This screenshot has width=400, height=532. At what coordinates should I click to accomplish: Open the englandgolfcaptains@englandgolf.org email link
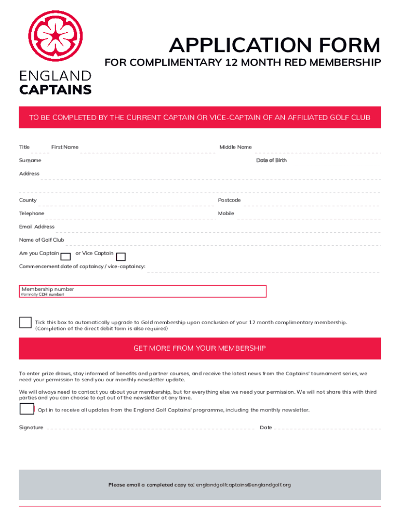243,485
